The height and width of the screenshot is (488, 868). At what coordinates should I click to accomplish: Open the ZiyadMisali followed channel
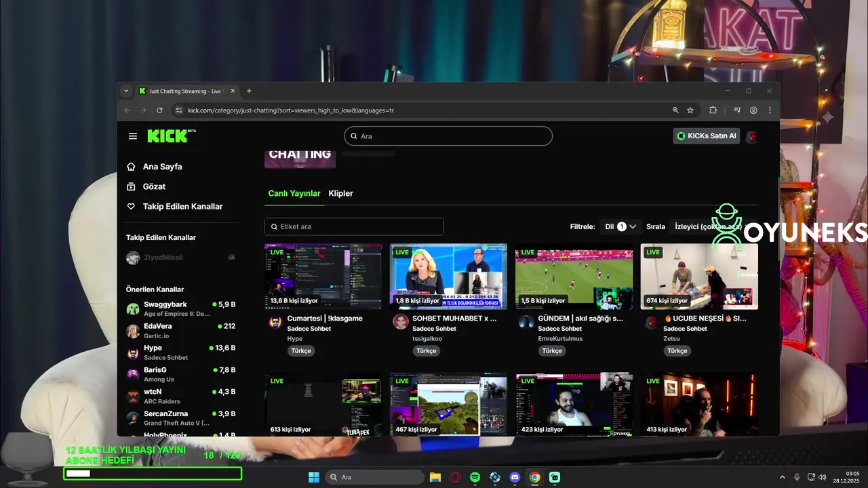(x=180, y=258)
